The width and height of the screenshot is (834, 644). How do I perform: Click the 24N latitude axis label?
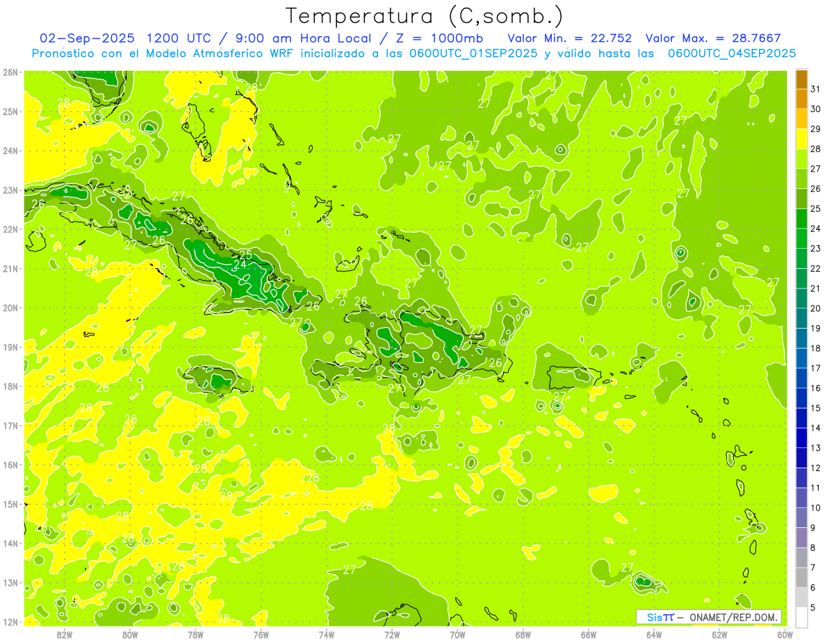click(x=10, y=151)
